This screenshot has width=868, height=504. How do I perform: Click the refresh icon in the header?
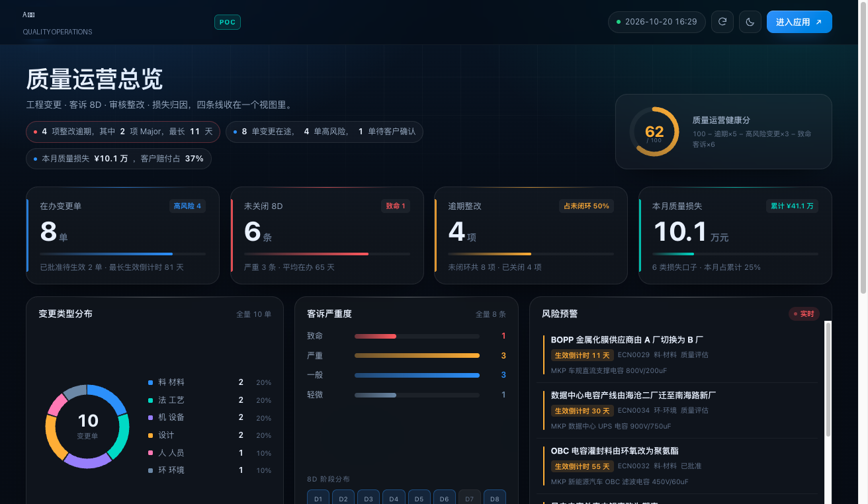(x=722, y=22)
